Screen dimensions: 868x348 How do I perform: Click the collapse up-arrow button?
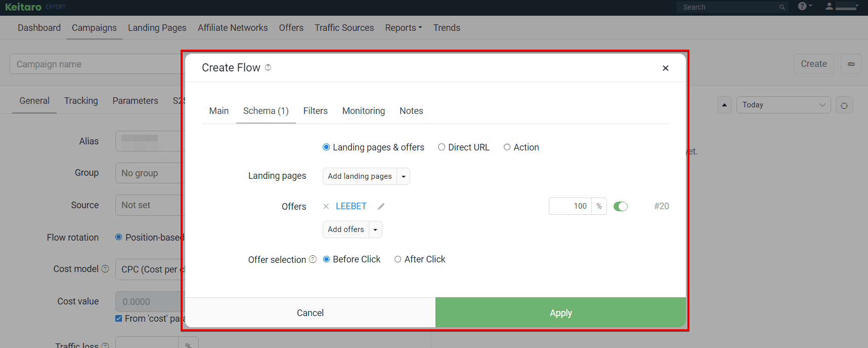coord(724,105)
